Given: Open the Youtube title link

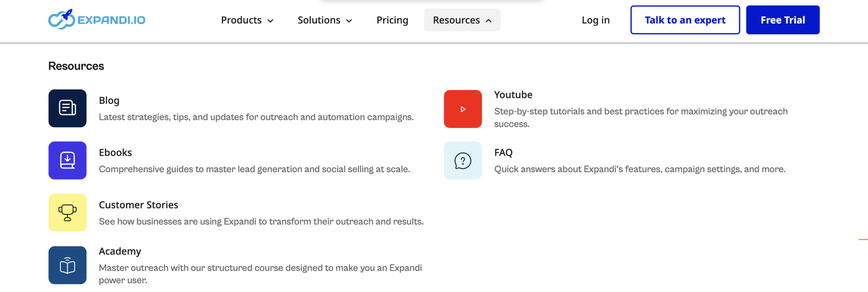Looking at the screenshot, I should pyautogui.click(x=513, y=95).
